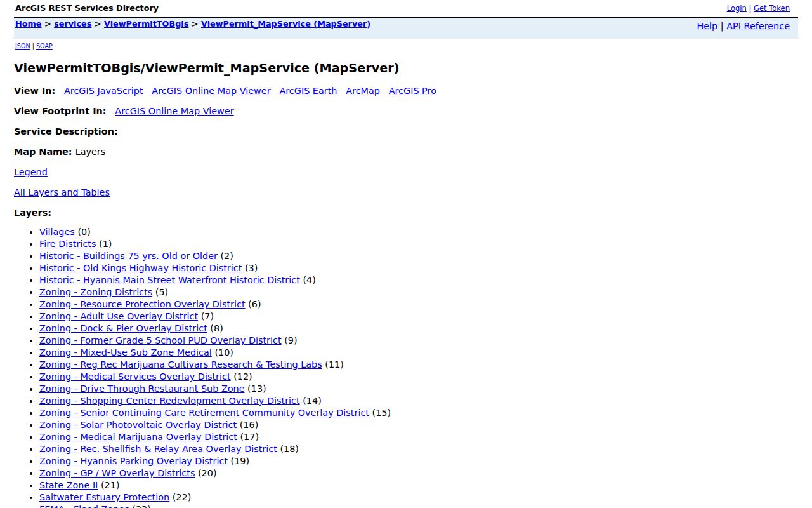812x508 pixels.
Task: Open Former Grade 5 School PUD layer
Action: tap(160, 340)
